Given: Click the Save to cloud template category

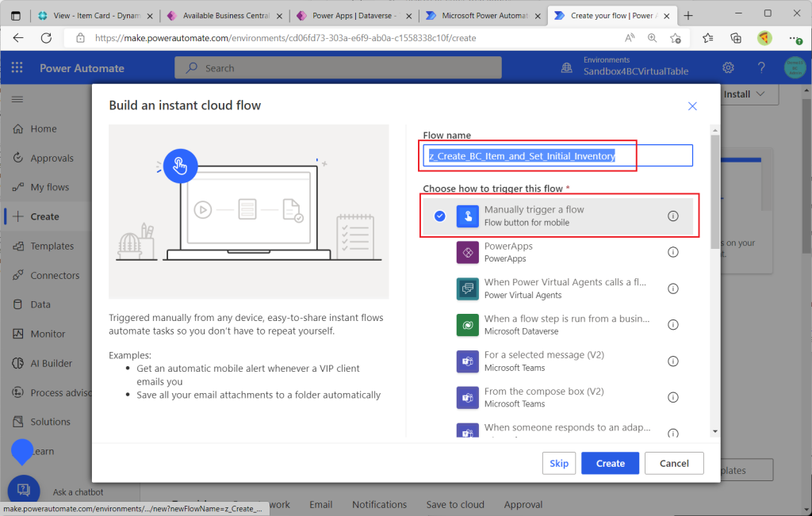Looking at the screenshot, I should coord(455,504).
